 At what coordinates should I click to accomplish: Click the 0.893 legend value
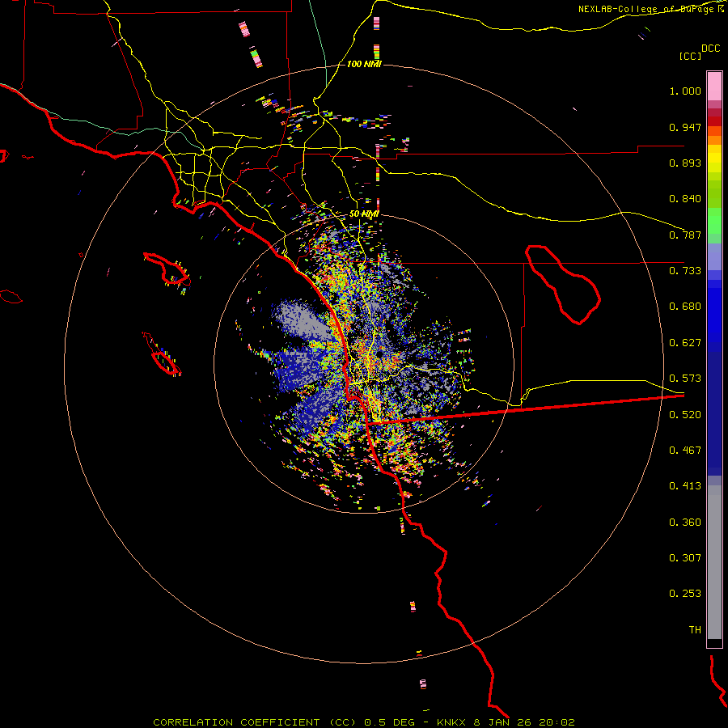[685, 163]
